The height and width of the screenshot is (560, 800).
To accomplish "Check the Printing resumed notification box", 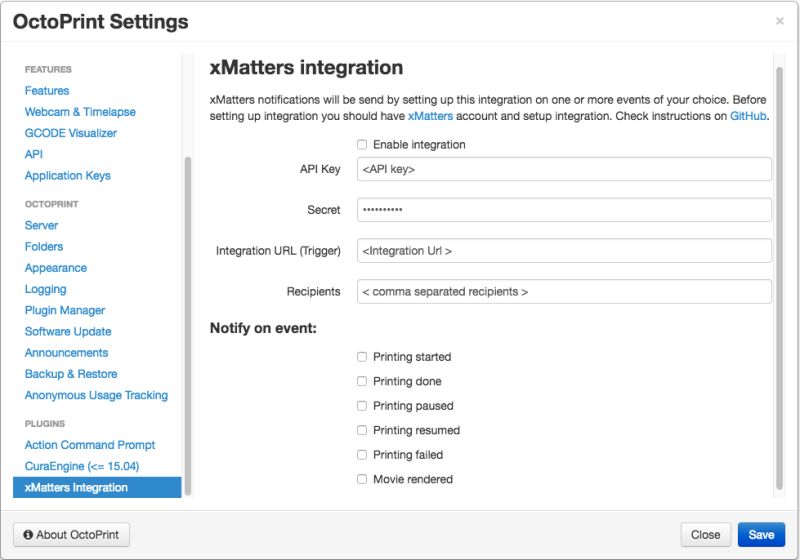I will 362,430.
